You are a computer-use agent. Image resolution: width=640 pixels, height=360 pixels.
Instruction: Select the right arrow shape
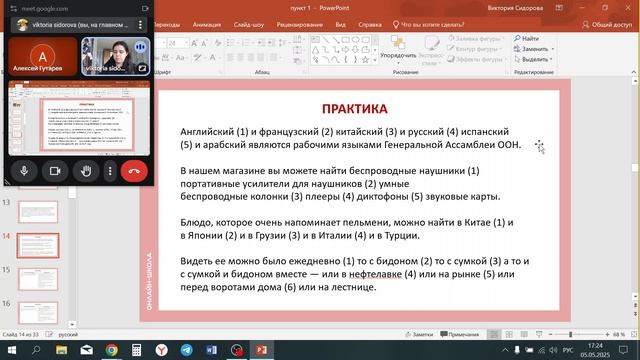(x=345, y=50)
